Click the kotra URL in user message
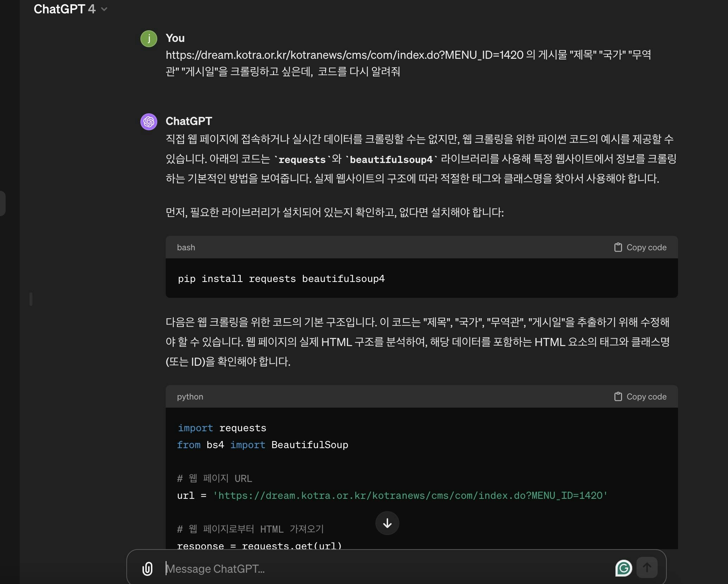The height and width of the screenshot is (584, 728). point(344,55)
